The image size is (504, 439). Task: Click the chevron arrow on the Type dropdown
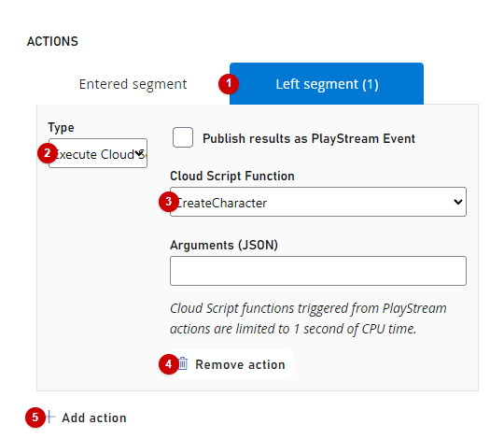point(139,153)
